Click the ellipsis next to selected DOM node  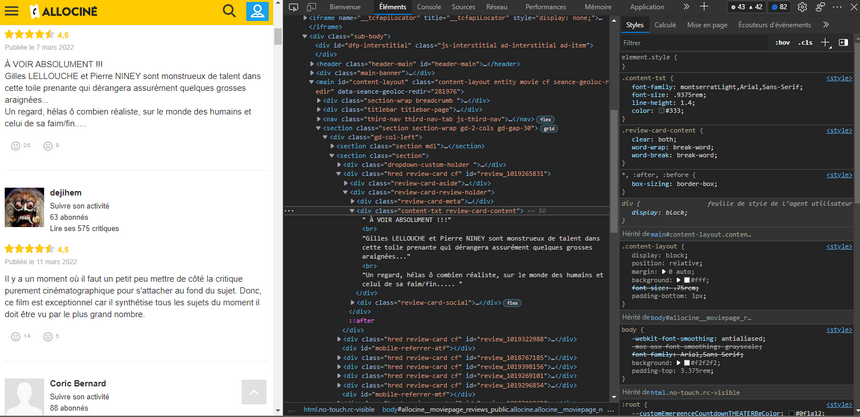[x=289, y=211]
